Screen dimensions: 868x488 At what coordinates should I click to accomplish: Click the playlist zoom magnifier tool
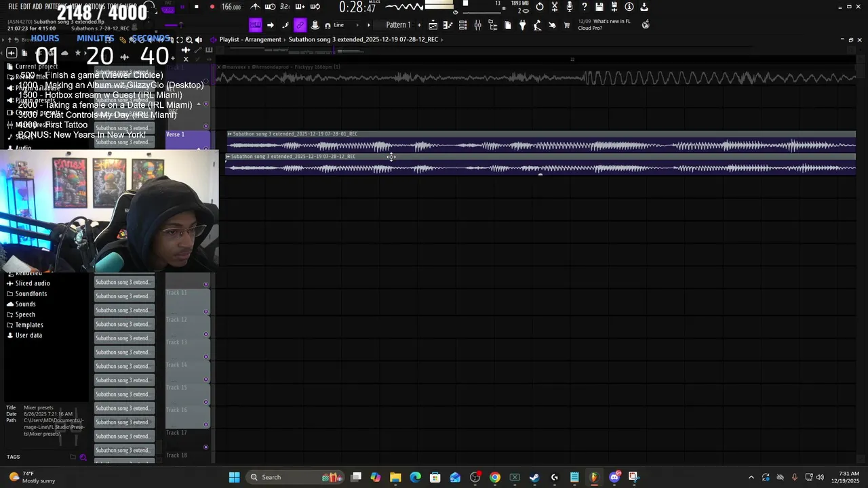pos(189,40)
